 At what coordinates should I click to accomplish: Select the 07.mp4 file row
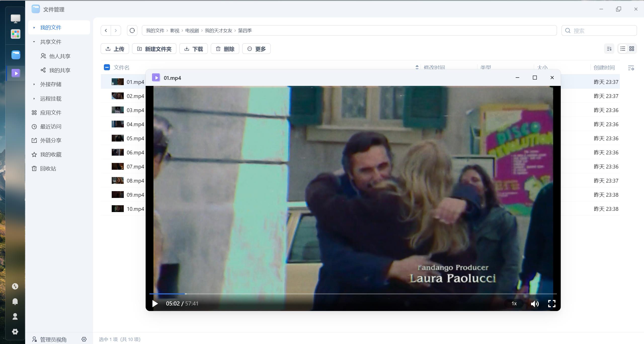pyautogui.click(x=360, y=166)
